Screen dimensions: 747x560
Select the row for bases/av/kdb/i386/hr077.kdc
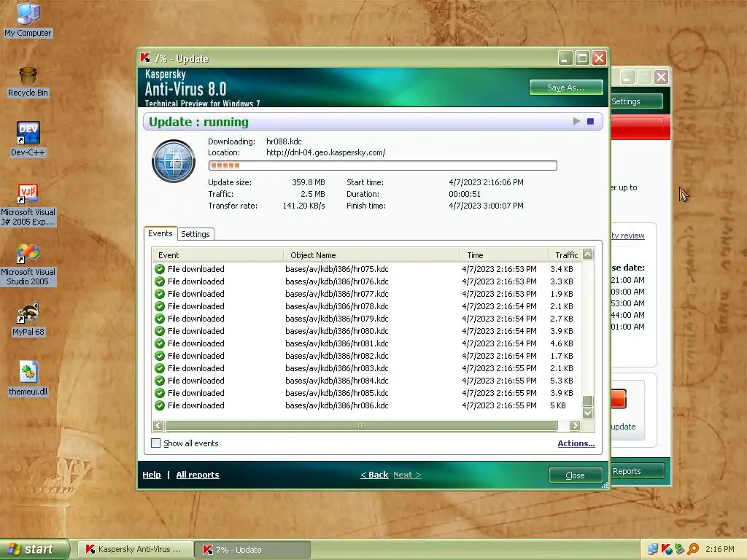(367, 294)
